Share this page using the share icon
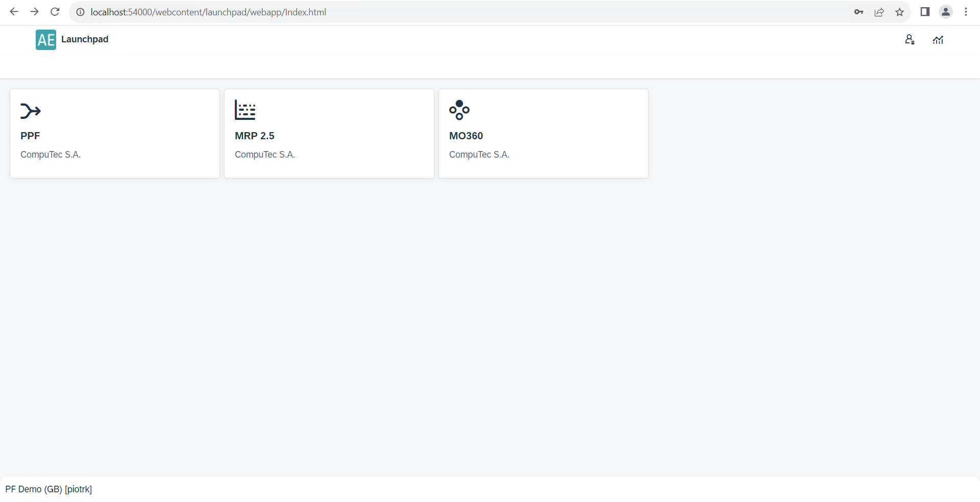 (879, 12)
